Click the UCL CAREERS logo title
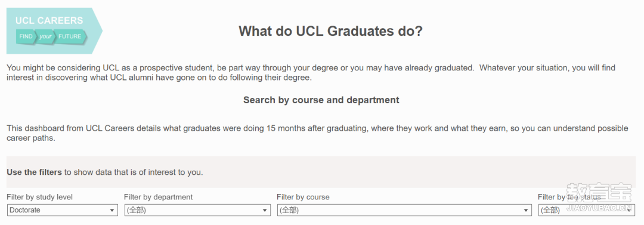This screenshot has width=644, height=225. click(49, 20)
